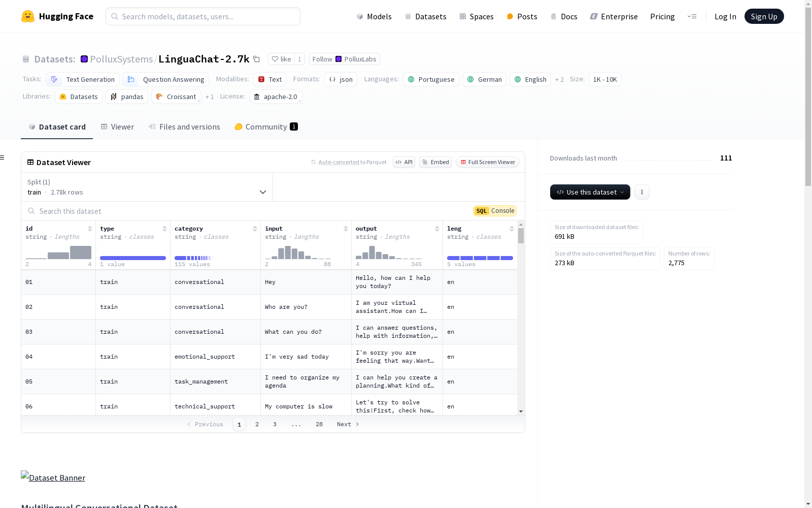This screenshot has width=812, height=508.
Task: Click the like heart button
Action: click(x=281, y=59)
